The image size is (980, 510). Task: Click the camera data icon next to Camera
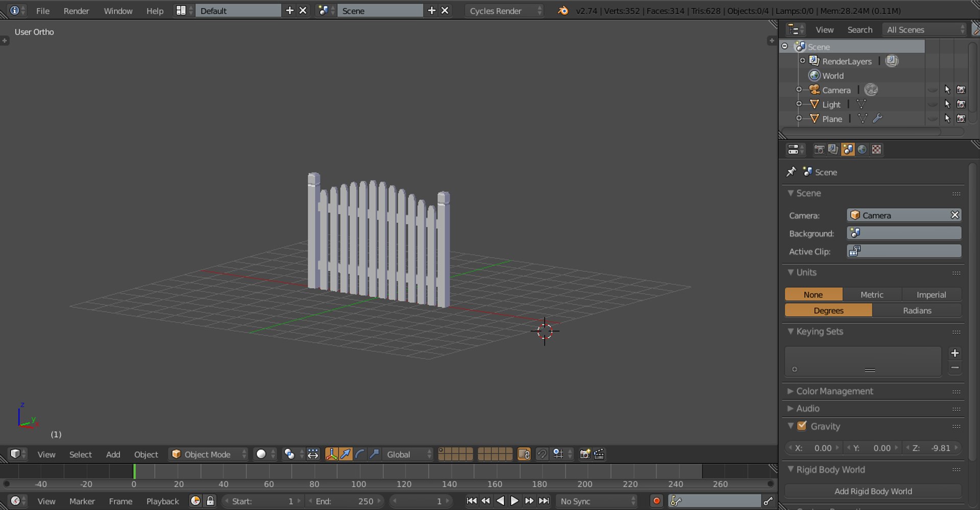coord(871,90)
